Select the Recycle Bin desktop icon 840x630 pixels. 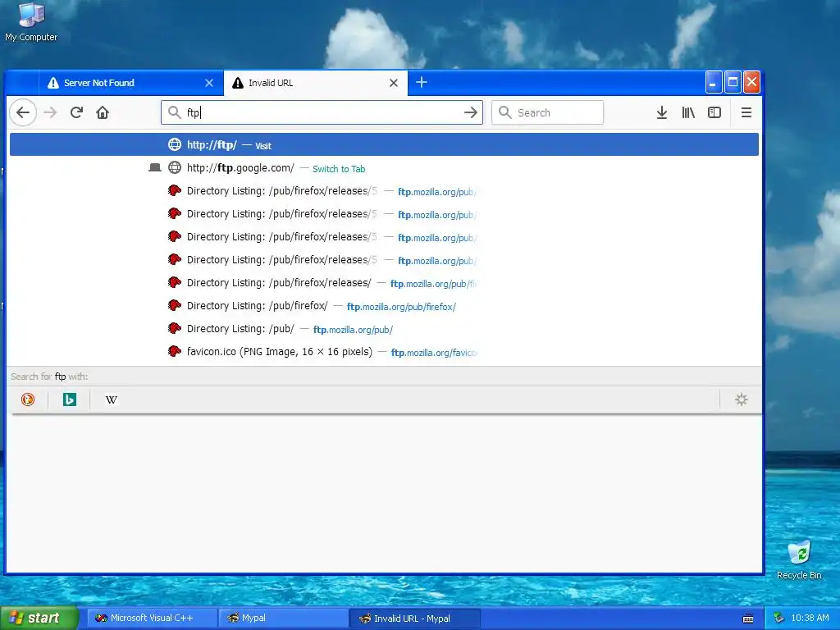pos(799,560)
